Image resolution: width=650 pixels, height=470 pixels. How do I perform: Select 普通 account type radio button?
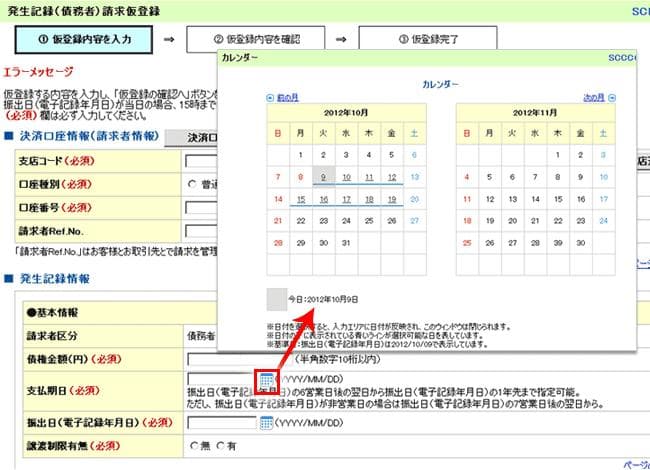point(193,184)
